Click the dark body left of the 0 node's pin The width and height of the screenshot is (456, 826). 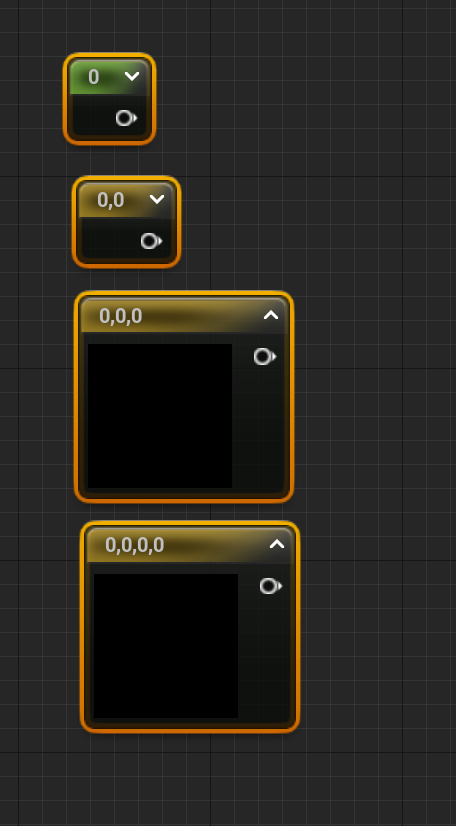coord(92,117)
